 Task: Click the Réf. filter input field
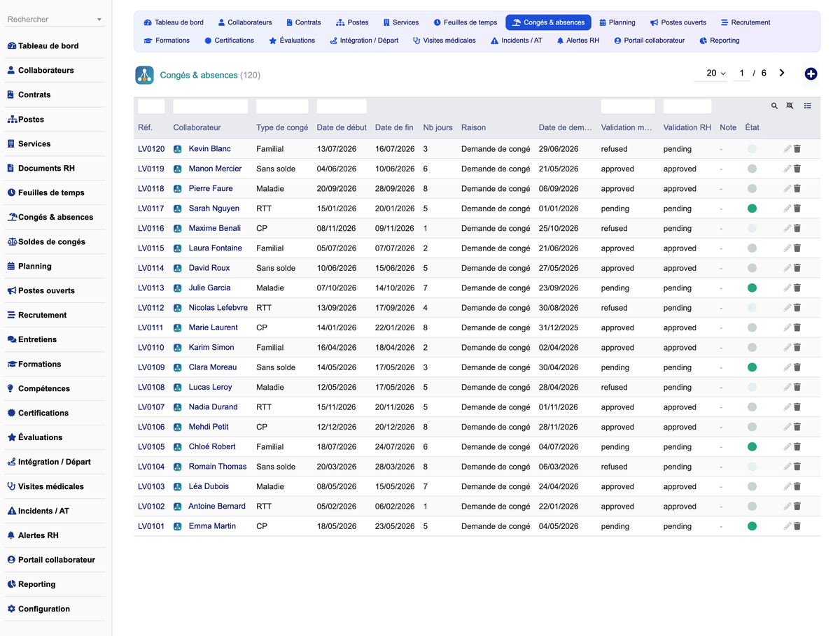click(151, 106)
